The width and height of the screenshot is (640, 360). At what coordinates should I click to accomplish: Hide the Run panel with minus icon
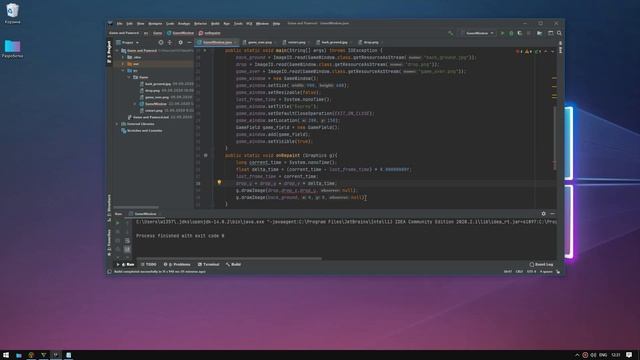[x=552, y=213]
